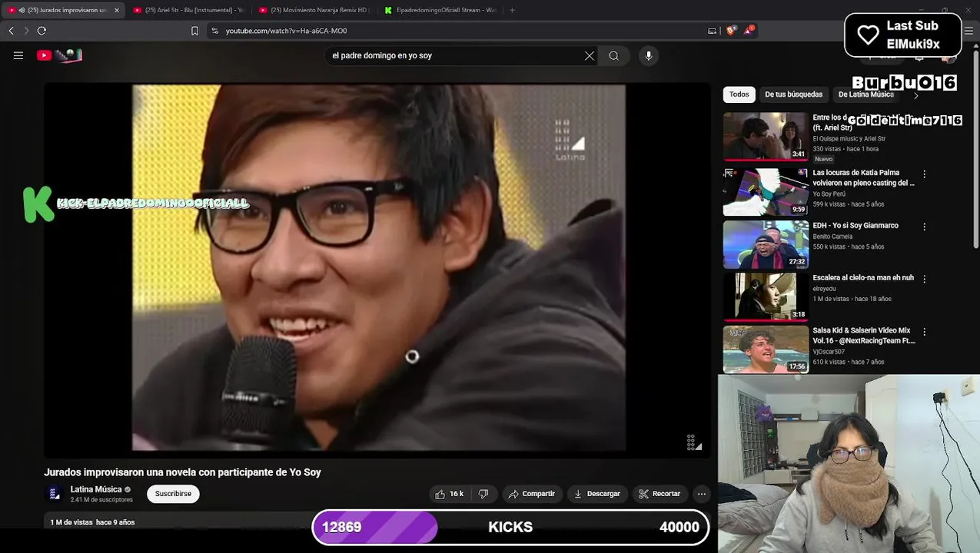
Task: Go forward with browser forward arrow
Action: click(x=26, y=31)
